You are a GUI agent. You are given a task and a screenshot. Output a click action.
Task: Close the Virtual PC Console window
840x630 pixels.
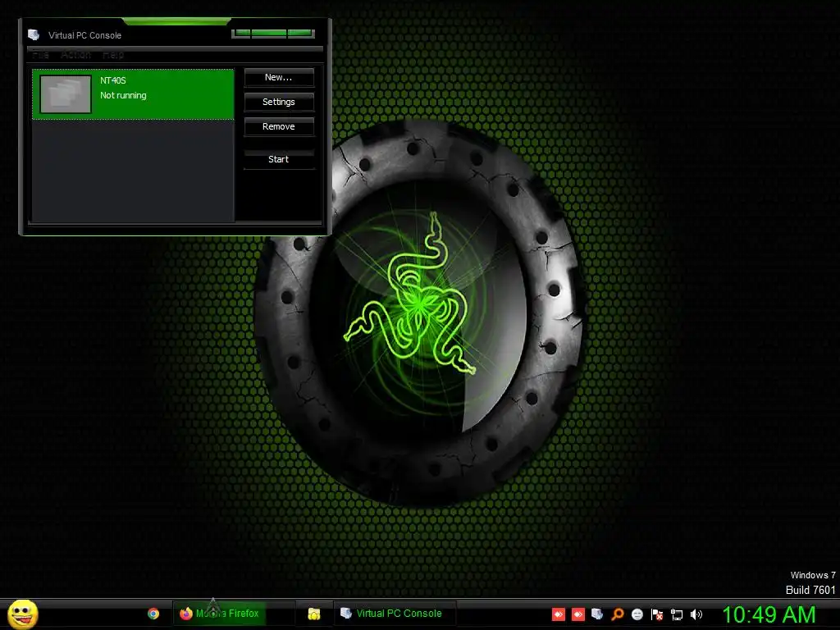tap(300, 33)
